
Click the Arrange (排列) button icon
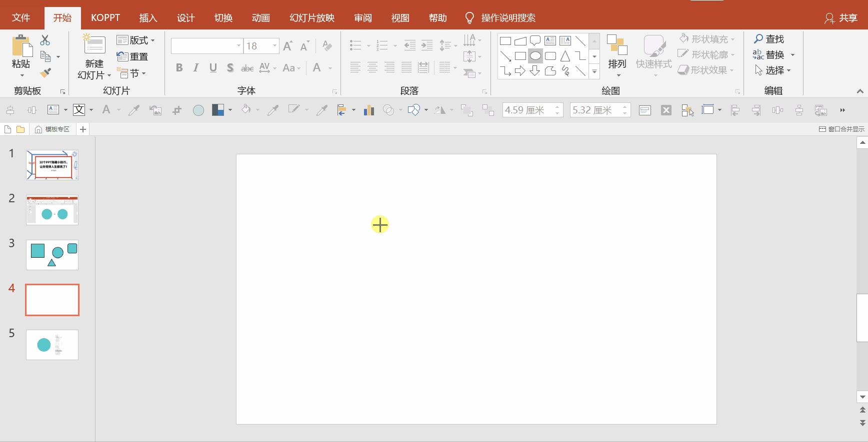617,45
